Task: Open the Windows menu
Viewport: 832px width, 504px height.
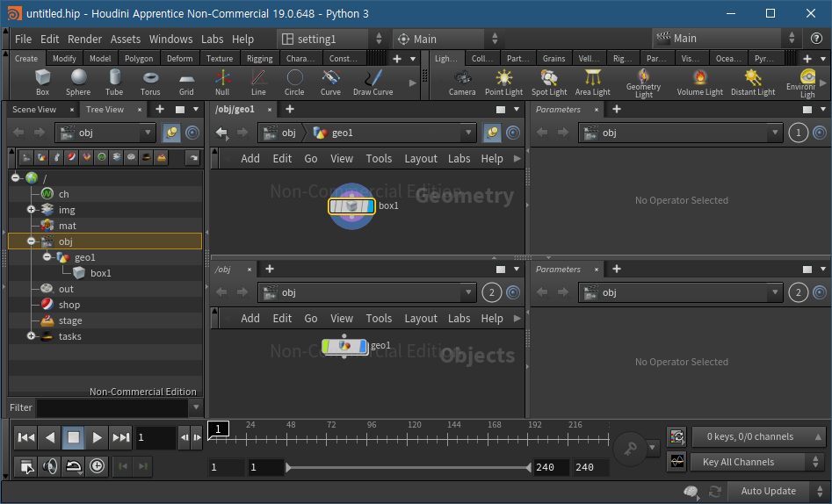Action: click(170, 39)
